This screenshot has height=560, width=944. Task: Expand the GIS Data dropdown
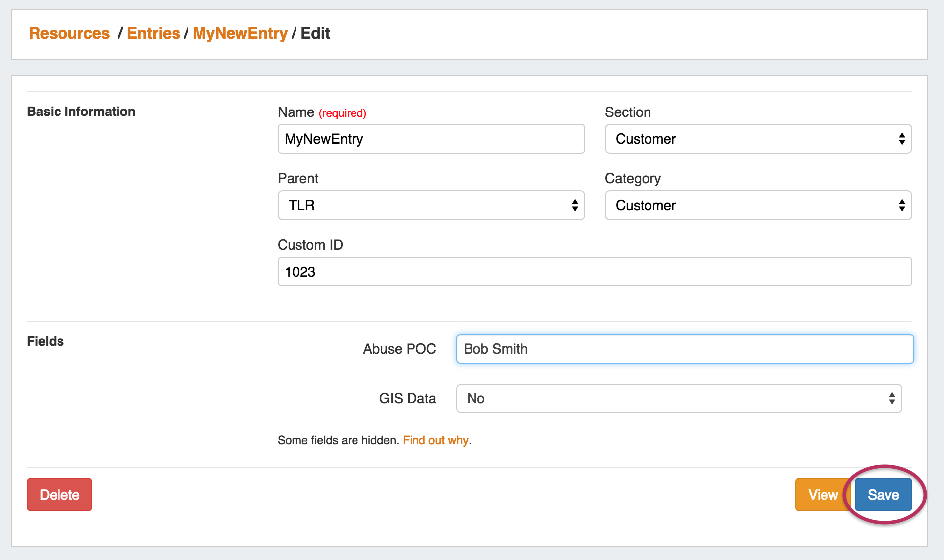(x=678, y=398)
